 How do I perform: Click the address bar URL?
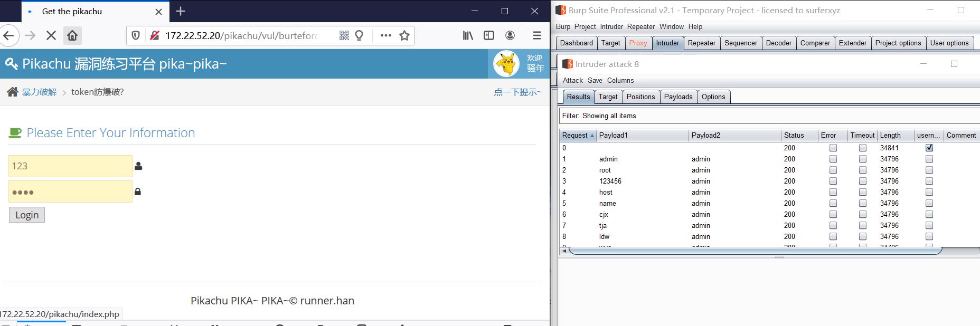point(242,35)
